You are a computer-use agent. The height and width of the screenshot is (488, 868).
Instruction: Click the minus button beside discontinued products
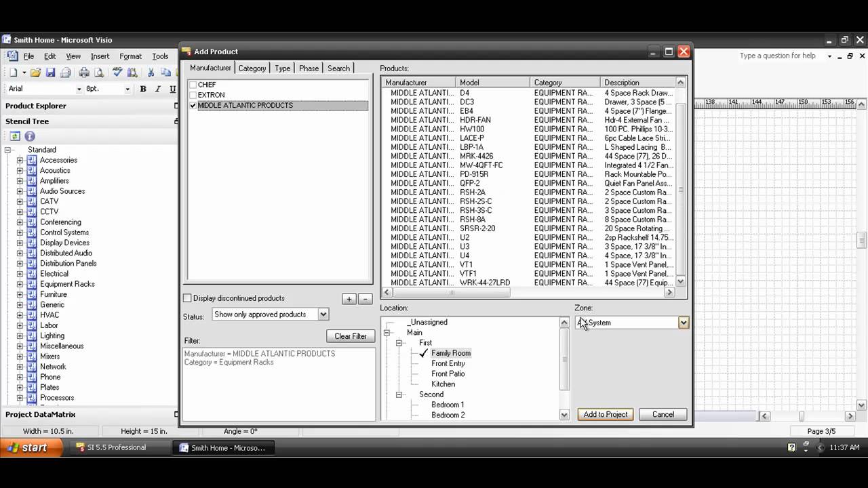[x=365, y=299]
